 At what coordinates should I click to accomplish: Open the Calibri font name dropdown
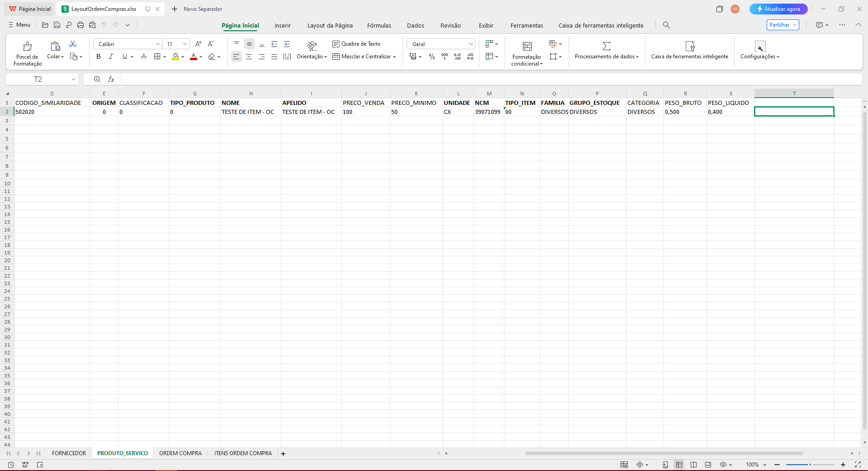[158, 44]
